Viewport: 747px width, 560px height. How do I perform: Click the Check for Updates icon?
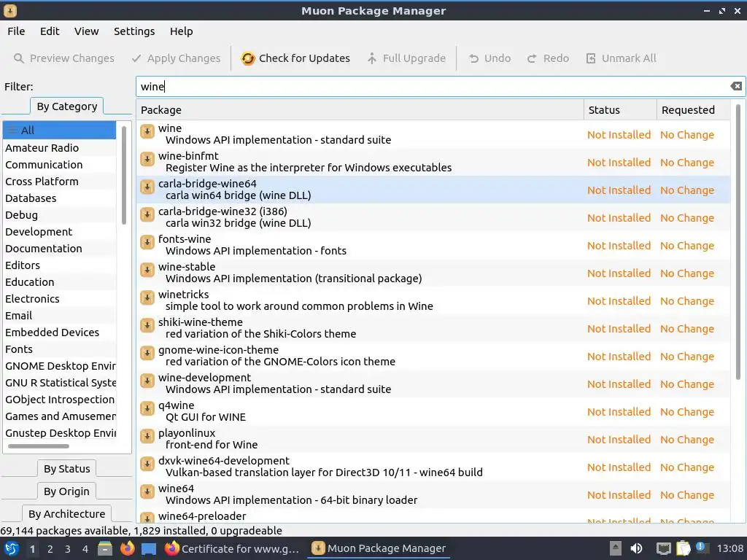pyautogui.click(x=248, y=58)
